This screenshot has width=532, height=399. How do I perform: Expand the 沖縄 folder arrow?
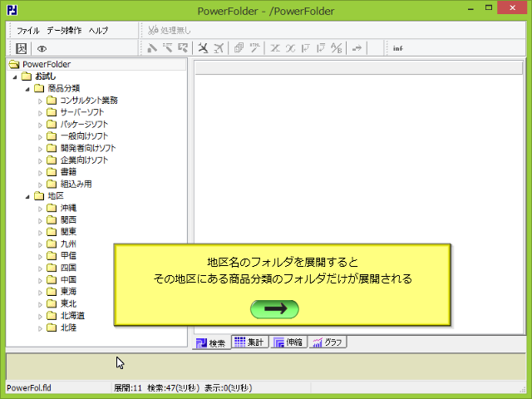(40, 209)
